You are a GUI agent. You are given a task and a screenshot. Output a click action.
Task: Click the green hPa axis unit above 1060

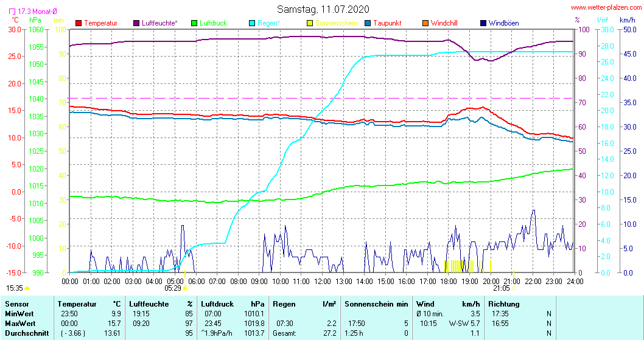35,19
